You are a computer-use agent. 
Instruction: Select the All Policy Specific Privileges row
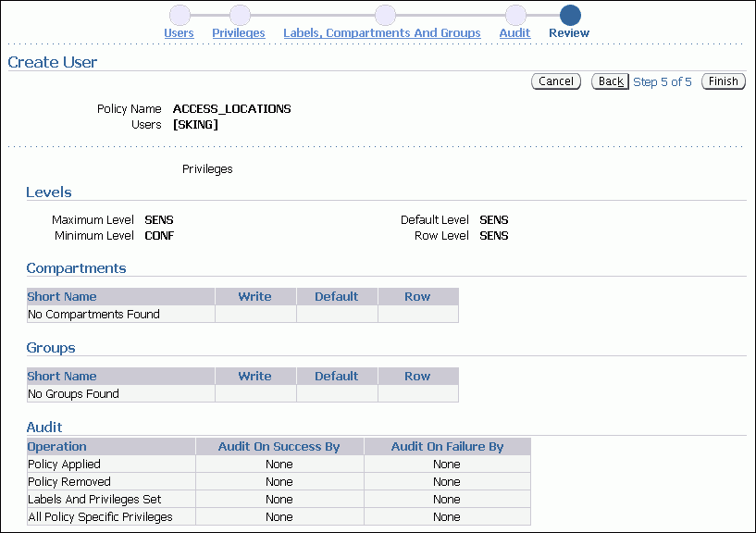coord(100,517)
